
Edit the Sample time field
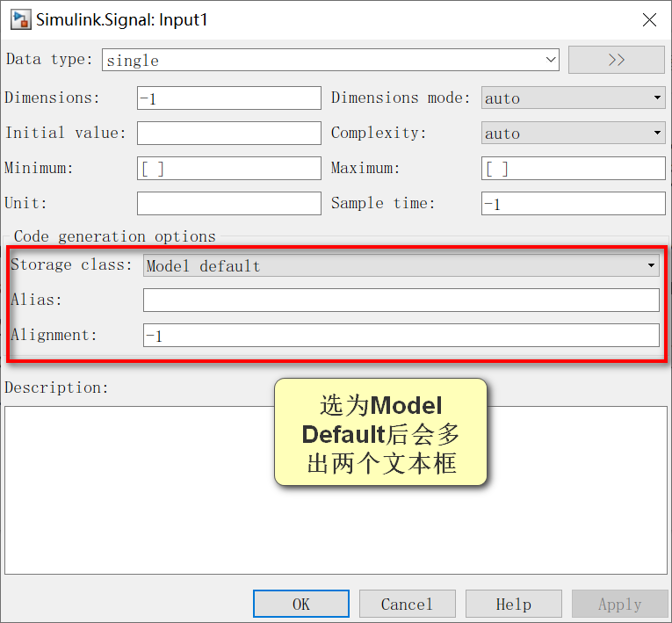[x=573, y=203]
